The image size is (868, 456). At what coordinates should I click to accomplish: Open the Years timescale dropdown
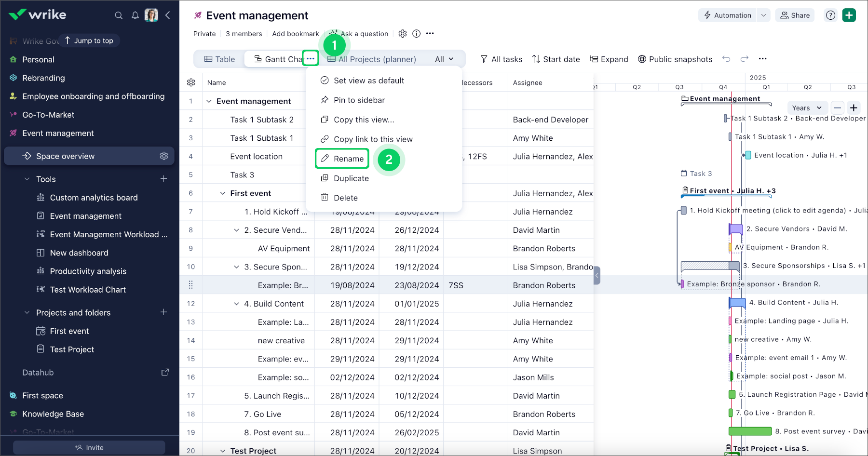tap(807, 108)
